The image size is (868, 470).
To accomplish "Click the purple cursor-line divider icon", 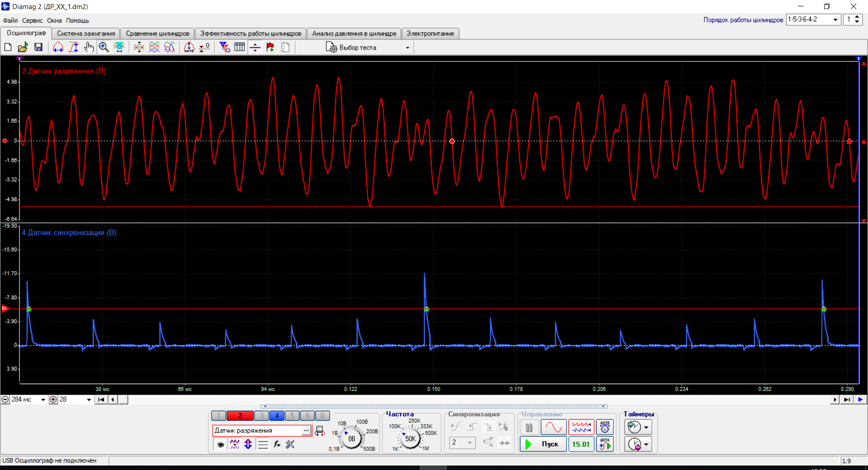I will click(x=255, y=47).
